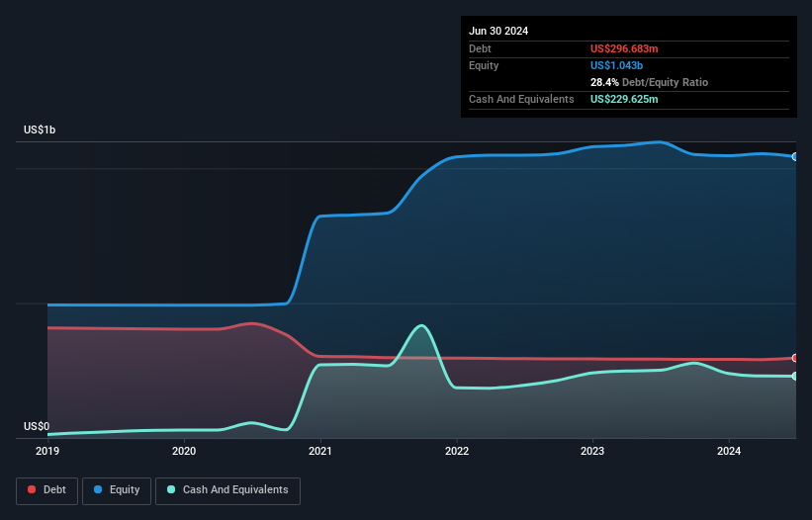Toggle the Debt series legend button
The height and width of the screenshot is (520, 812).
point(47,490)
